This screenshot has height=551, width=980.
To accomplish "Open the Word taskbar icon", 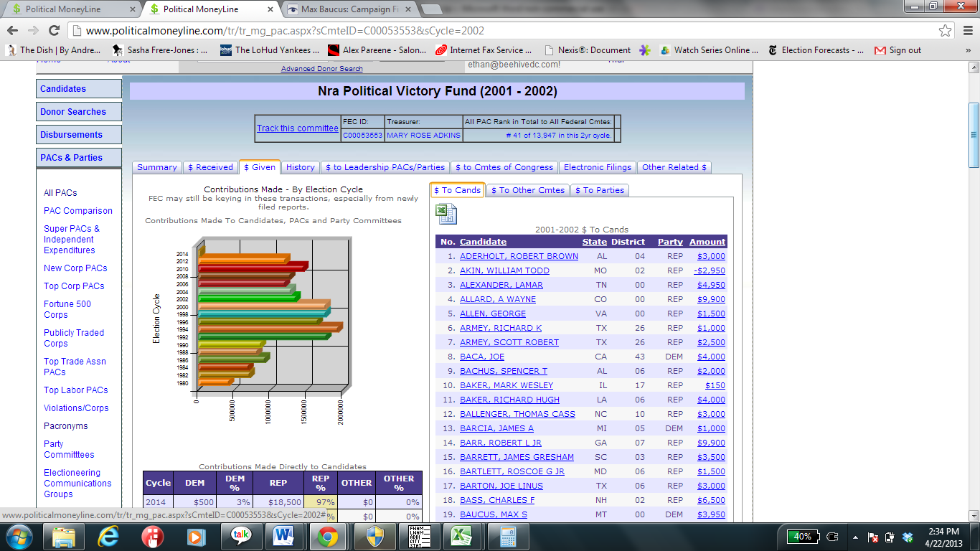I will [x=283, y=536].
